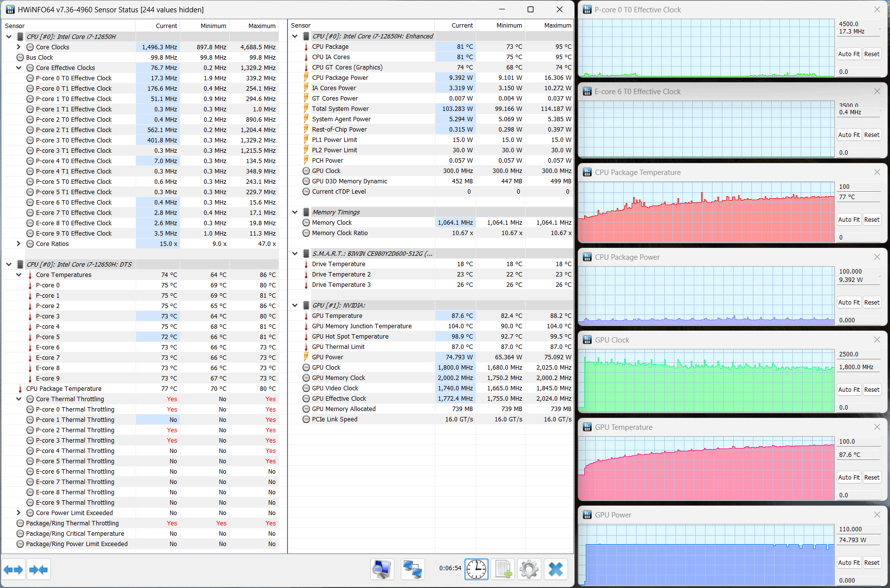Edit the 100.0 upper limit of GPU Temperature graph
Image resolution: width=890 pixels, height=588 pixels.
pyautogui.click(x=858, y=442)
